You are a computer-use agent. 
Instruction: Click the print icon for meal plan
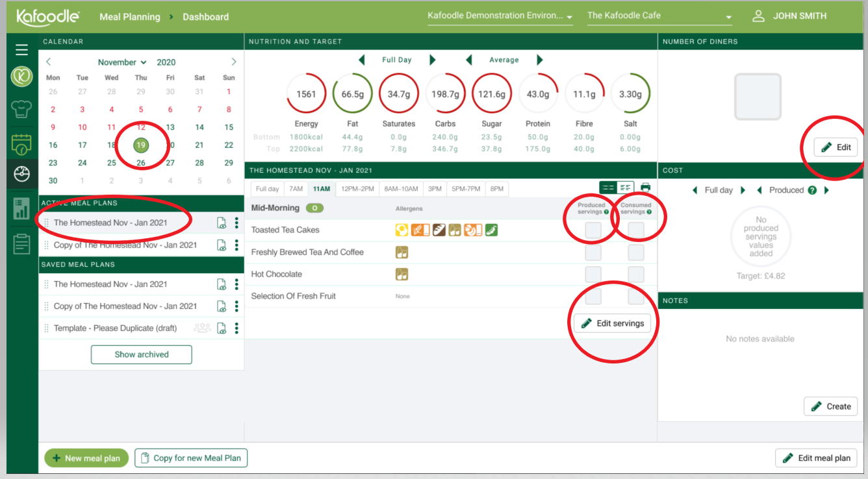(x=645, y=188)
